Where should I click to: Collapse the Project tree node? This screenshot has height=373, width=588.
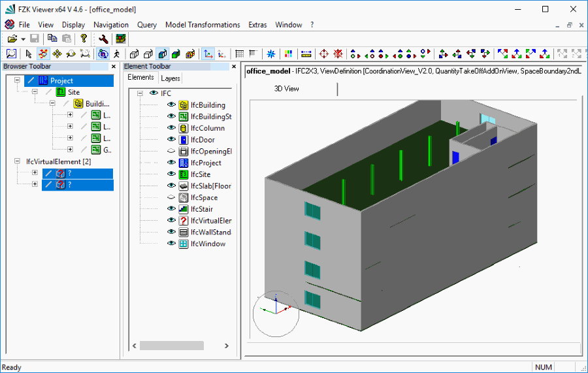(x=17, y=80)
